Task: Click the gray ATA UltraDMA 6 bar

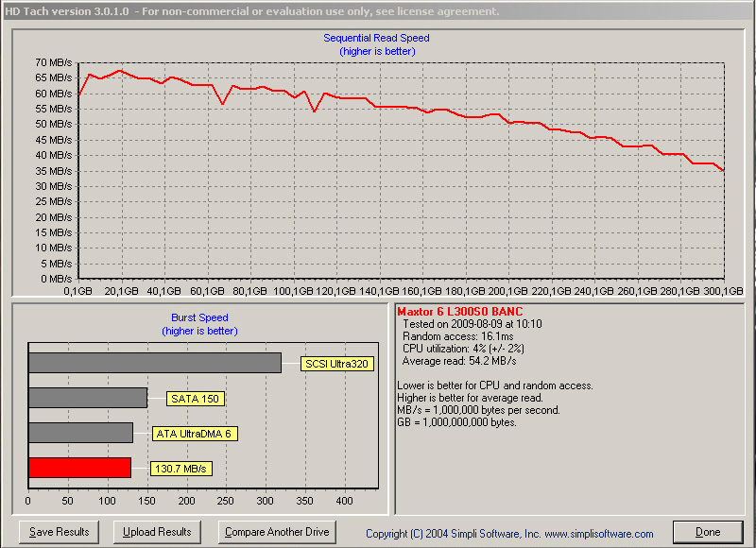Action: click(80, 433)
